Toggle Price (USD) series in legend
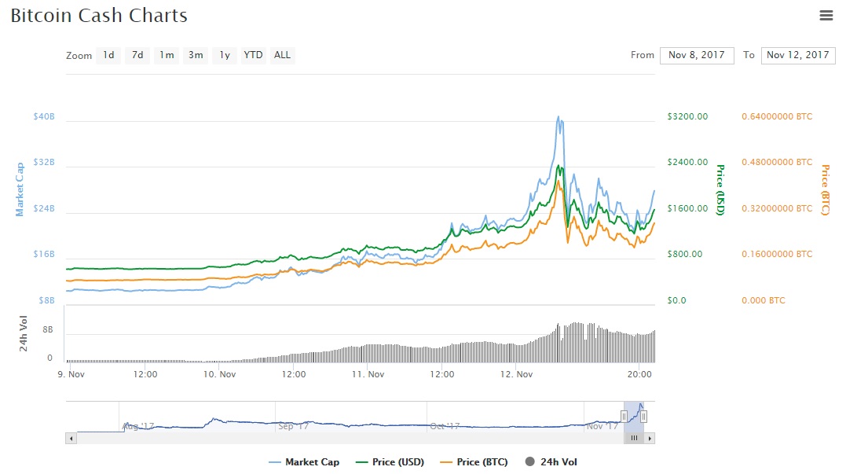868x474 pixels. (390, 462)
